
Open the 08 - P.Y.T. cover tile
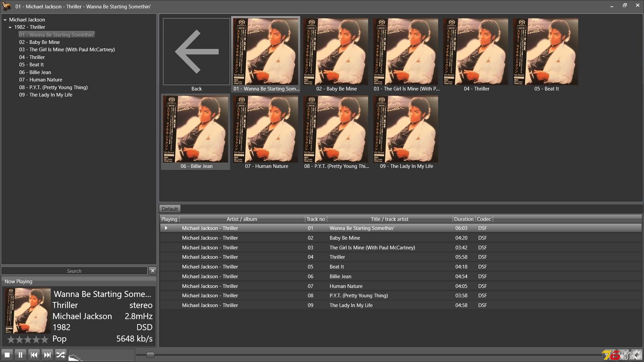336,132
